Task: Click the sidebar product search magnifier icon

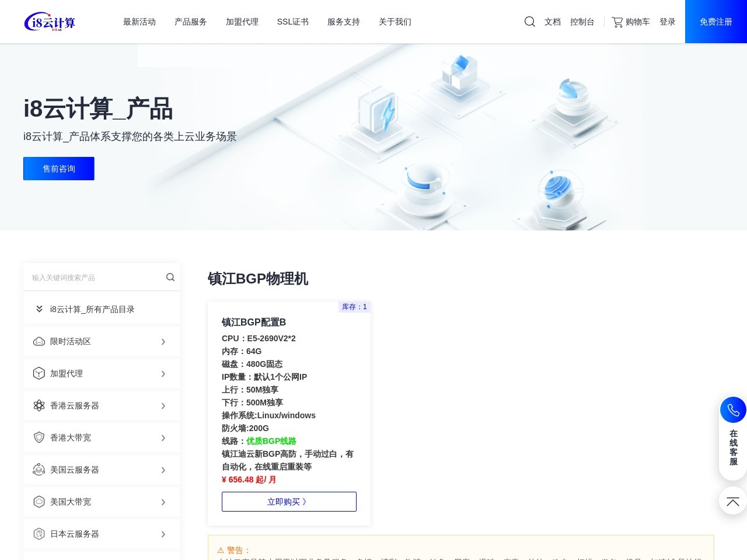Action: click(x=170, y=277)
